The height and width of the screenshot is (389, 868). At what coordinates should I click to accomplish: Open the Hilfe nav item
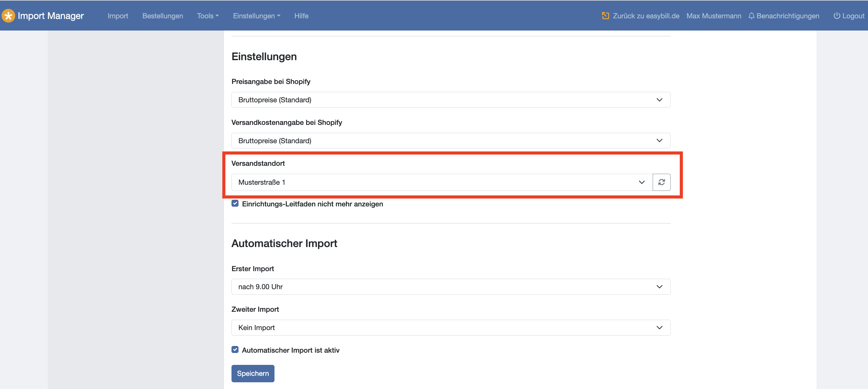301,16
